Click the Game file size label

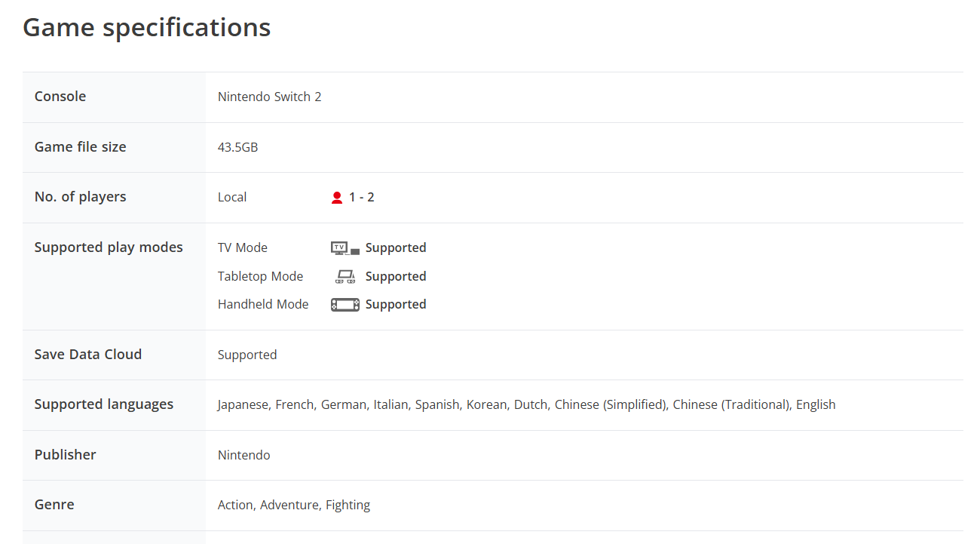(x=81, y=147)
